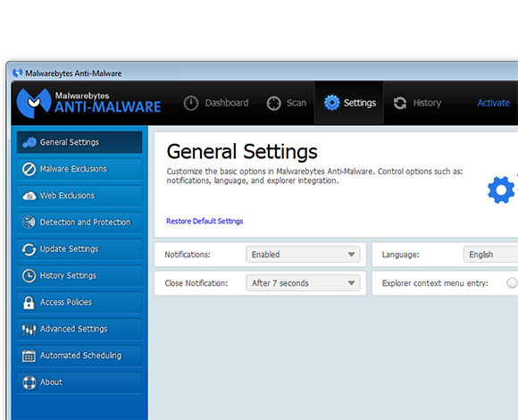This screenshot has height=420, width=518.
Task: Switch to the Dashboard tab
Action: [x=216, y=103]
